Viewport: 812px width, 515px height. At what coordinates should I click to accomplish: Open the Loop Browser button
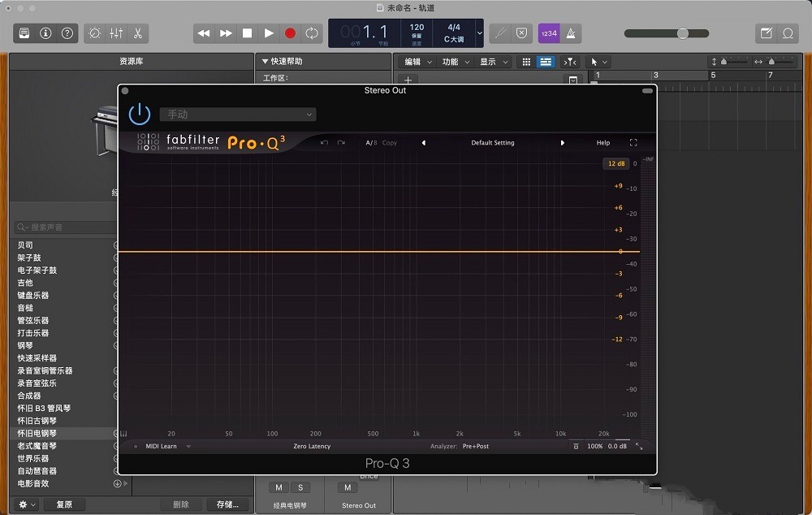pos(788,33)
